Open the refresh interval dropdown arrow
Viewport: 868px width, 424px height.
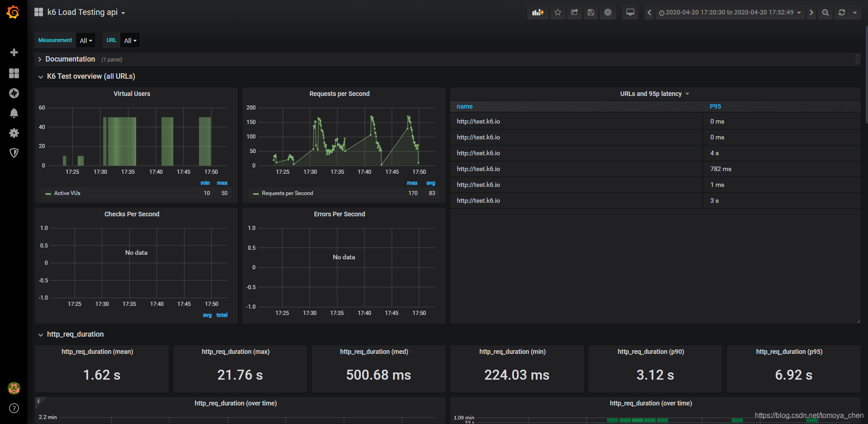coord(855,12)
